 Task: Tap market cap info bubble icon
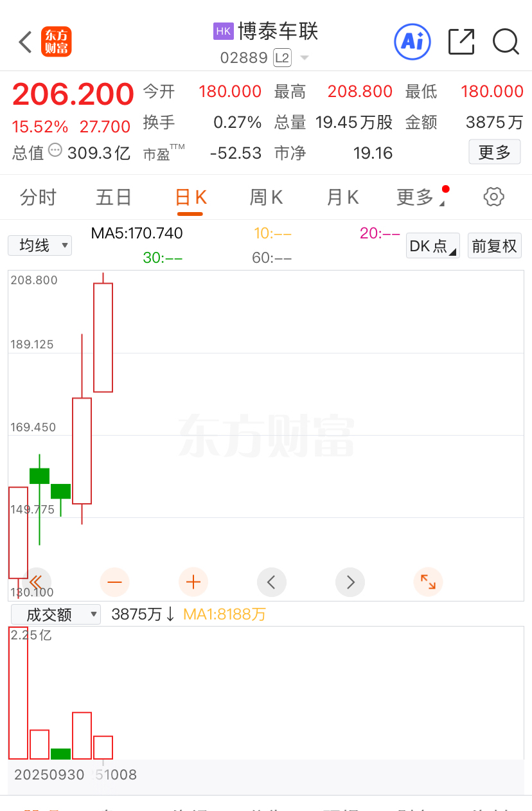[x=55, y=151]
